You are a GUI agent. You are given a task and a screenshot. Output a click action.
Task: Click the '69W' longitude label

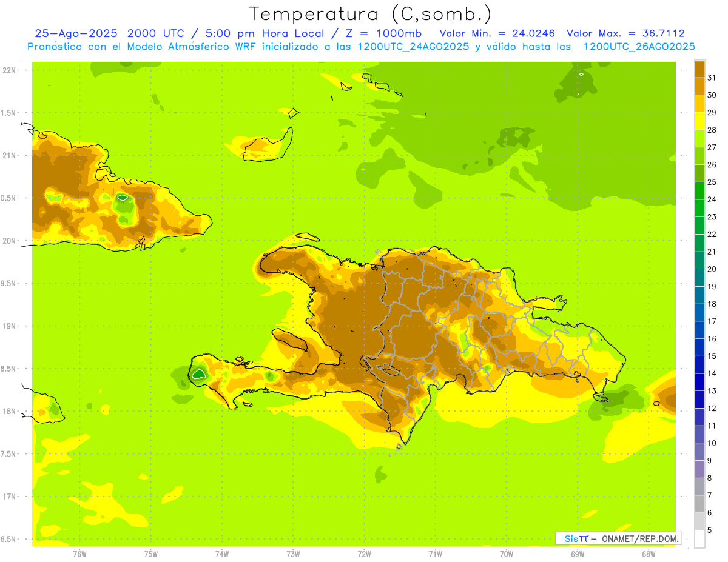pos(577,554)
